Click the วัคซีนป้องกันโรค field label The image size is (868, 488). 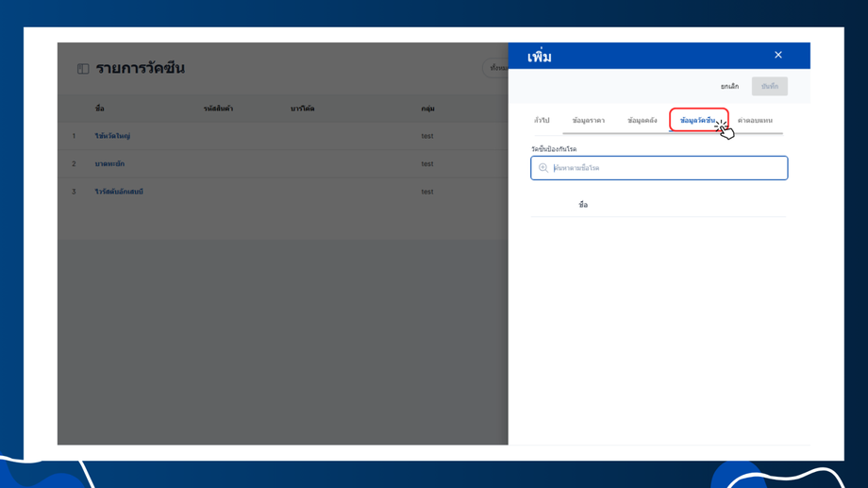(554, 149)
